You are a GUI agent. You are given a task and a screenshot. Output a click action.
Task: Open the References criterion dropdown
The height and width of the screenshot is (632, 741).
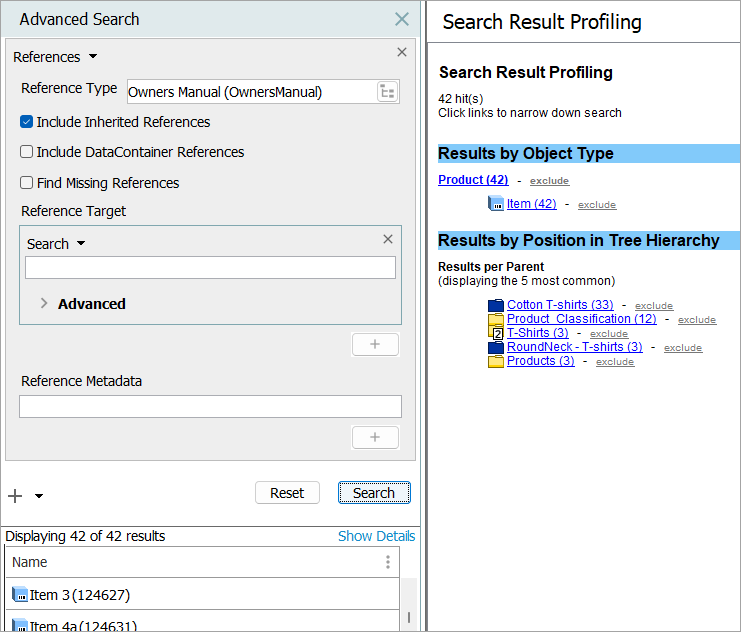click(93, 57)
